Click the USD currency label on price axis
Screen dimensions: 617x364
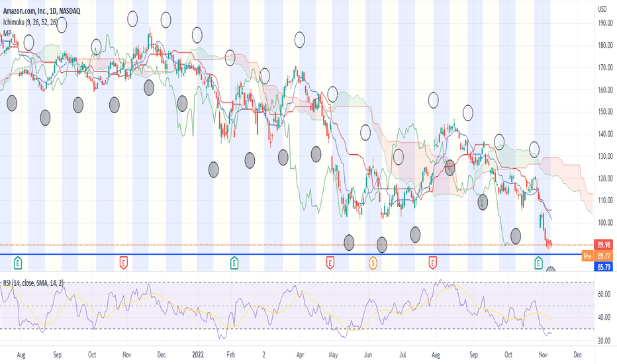pos(602,9)
